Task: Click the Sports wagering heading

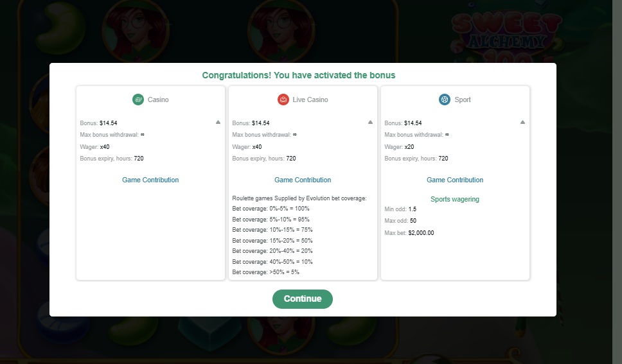Action: pos(455,199)
